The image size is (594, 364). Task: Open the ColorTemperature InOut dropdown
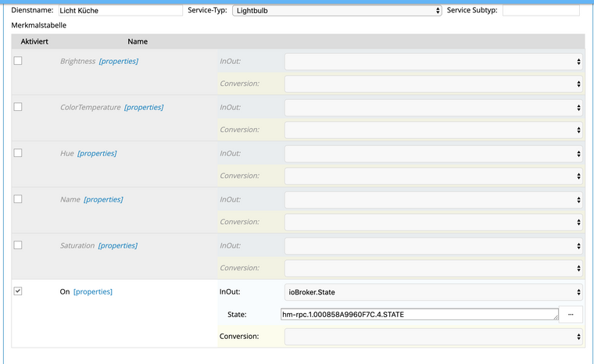coord(434,108)
